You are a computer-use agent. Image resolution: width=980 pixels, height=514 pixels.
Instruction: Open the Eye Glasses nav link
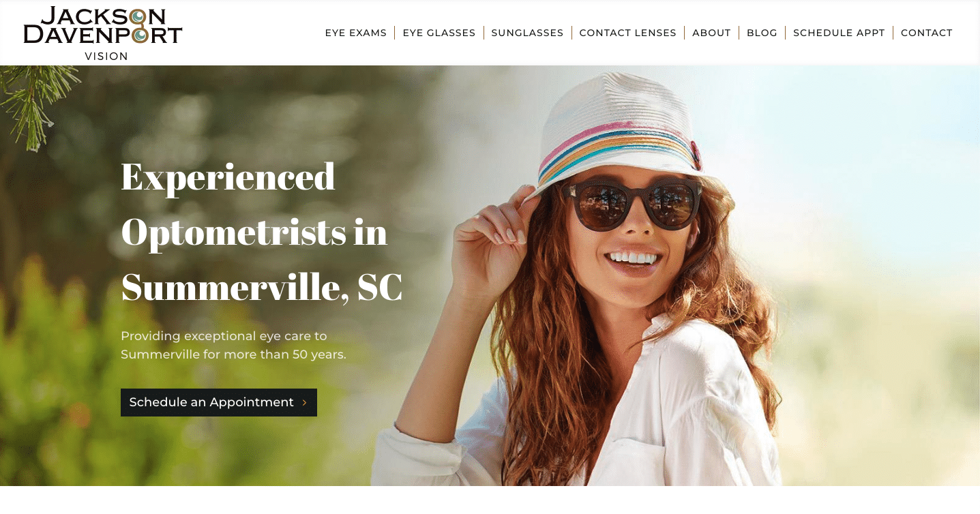click(x=439, y=33)
